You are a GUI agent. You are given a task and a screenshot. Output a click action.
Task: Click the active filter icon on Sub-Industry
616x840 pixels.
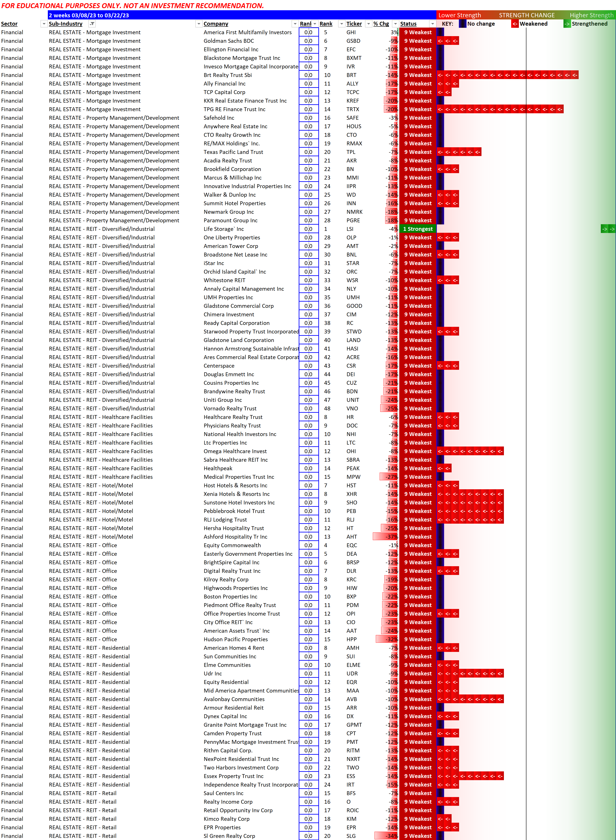click(x=92, y=24)
